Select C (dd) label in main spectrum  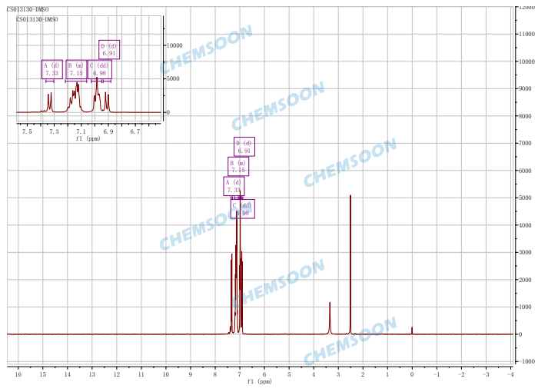(243, 208)
